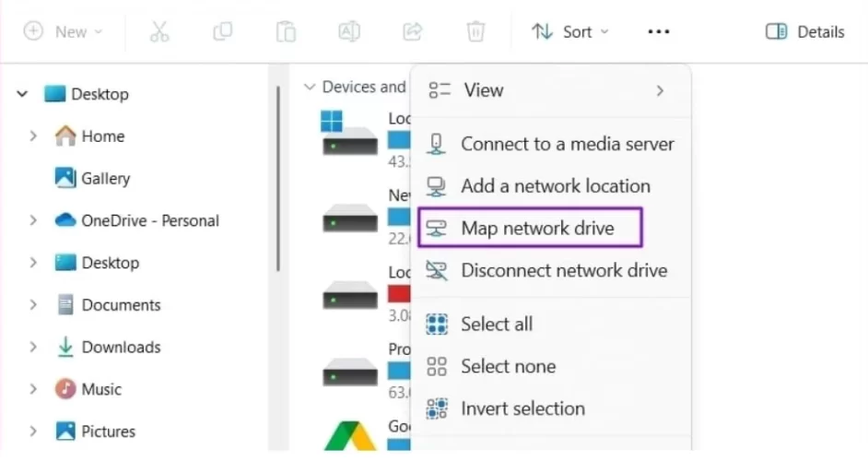868x461 pixels.
Task: Choose Map network drive from menu
Action: click(x=537, y=228)
